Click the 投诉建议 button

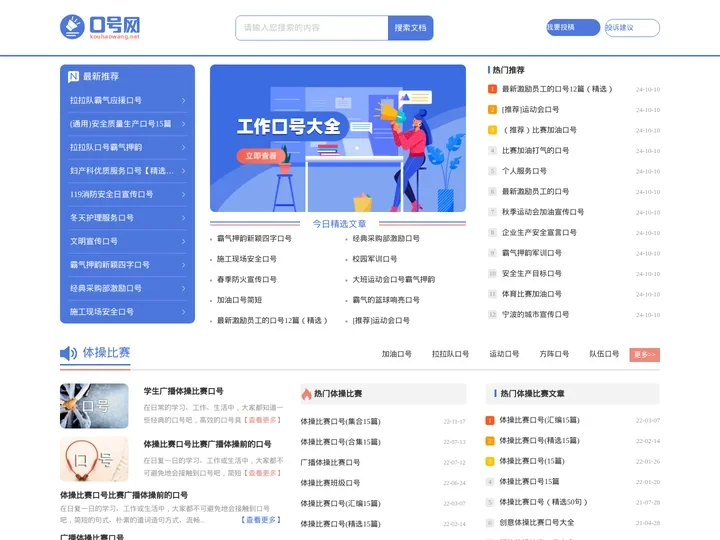tap(632, 28)
